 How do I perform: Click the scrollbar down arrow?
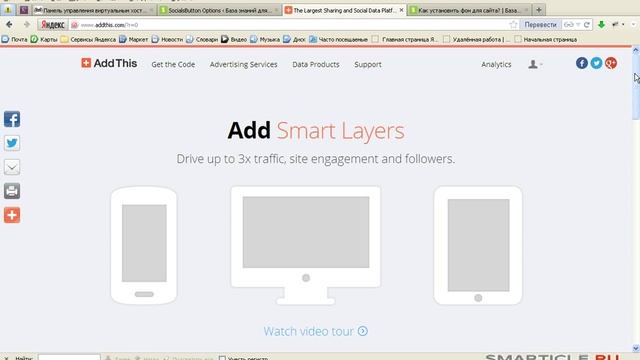[x=636, y=348]
